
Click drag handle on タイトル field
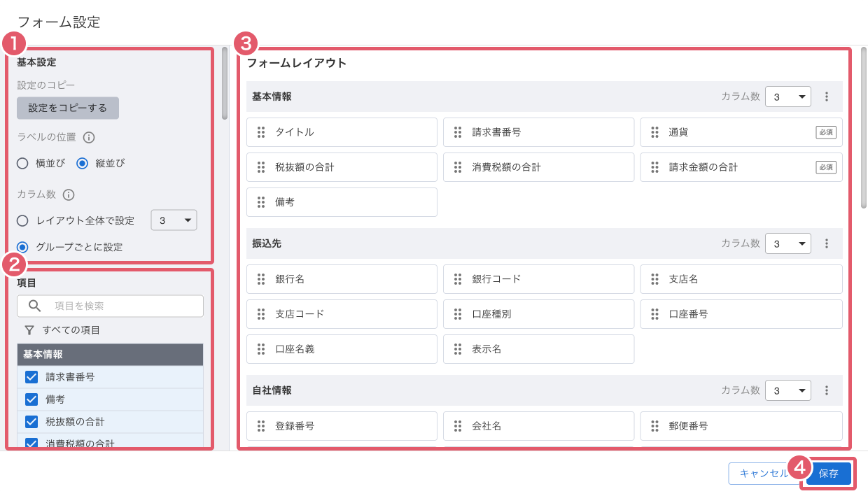tap(260, 132)
